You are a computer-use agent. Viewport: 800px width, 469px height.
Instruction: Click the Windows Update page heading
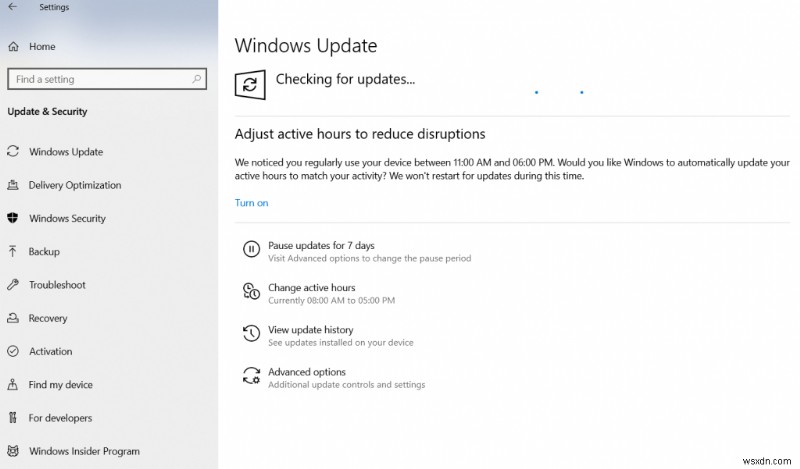306,45
